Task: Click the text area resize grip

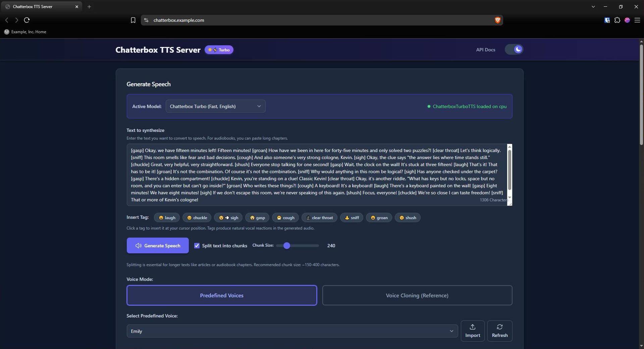Action: [510, 203]
